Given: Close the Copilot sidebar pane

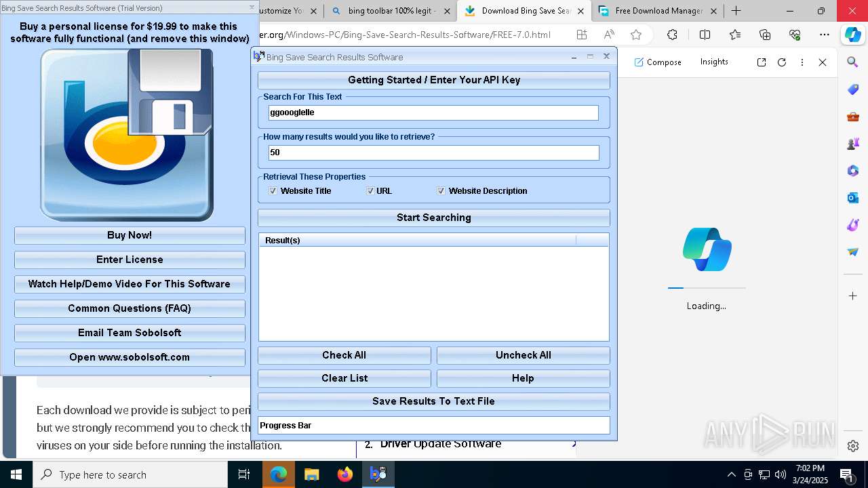Looking at the screenshot, I should (823, 62).
